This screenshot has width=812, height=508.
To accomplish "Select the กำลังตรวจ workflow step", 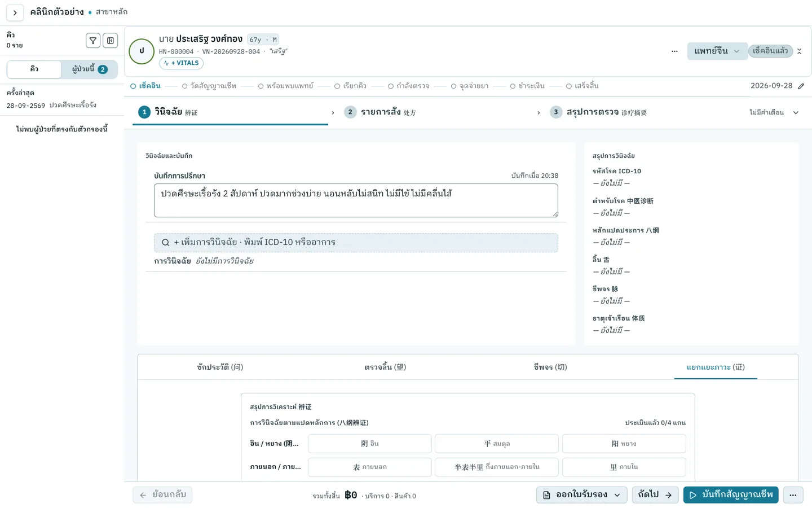I will [408, 86].
